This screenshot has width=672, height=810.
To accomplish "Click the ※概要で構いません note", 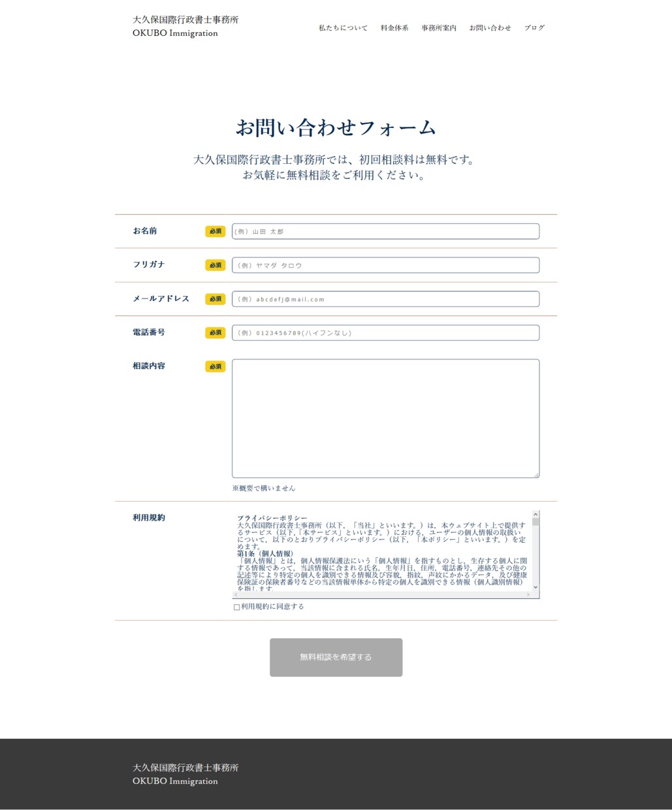I will pos(264,488).
